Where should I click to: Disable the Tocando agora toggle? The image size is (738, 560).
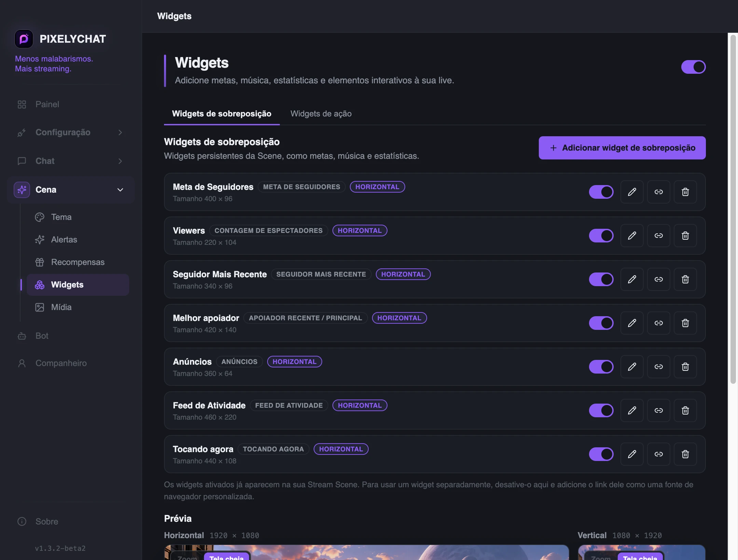coord(601,454)
